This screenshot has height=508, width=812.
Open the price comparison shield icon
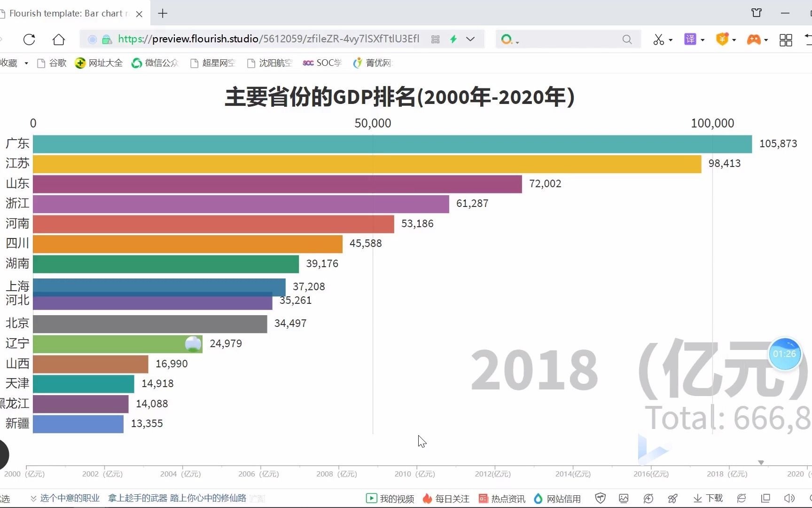point(723,39)
